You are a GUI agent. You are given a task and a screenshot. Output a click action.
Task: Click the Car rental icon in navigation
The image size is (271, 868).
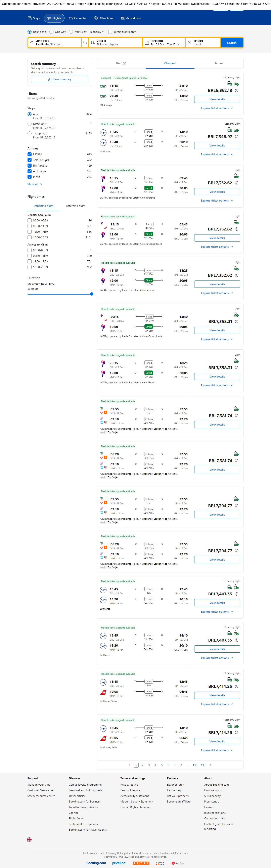(x=71, y=18)
